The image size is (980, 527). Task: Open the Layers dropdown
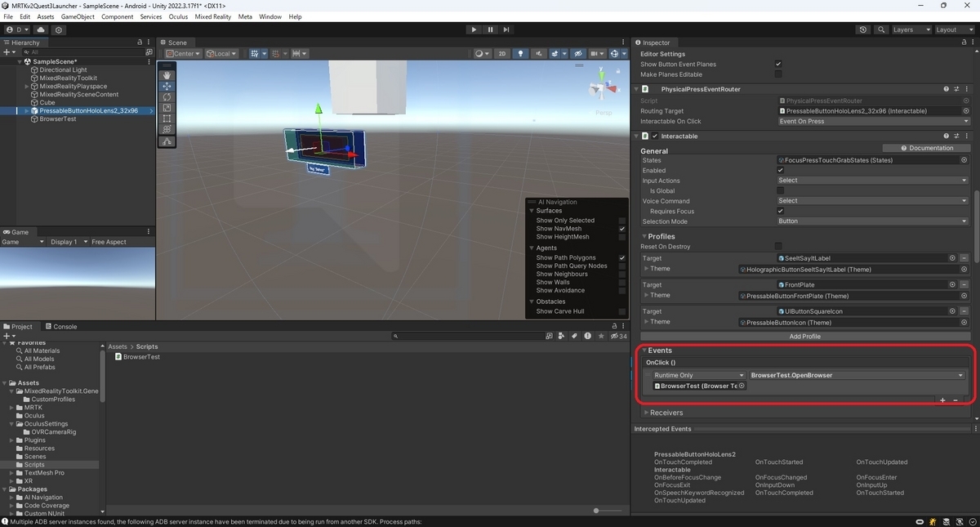(x=911, y=29)
